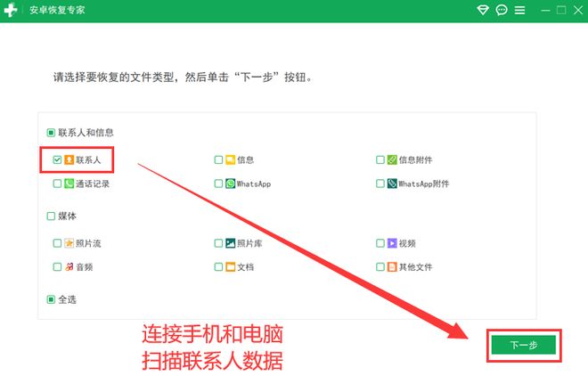This screenshot has height=392, width=588.
Task: Uncheck the 联系人 checkbox
Action: 57,159
